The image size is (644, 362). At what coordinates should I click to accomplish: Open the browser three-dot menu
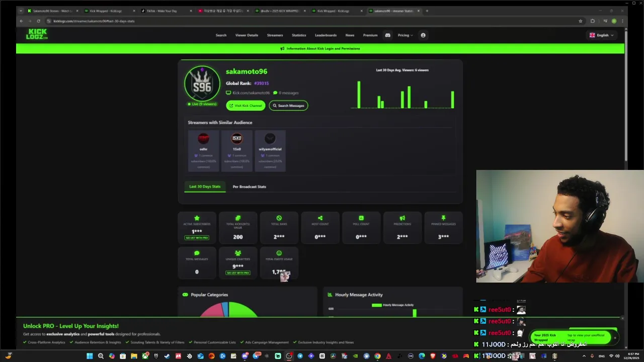(x=623, y=21)
